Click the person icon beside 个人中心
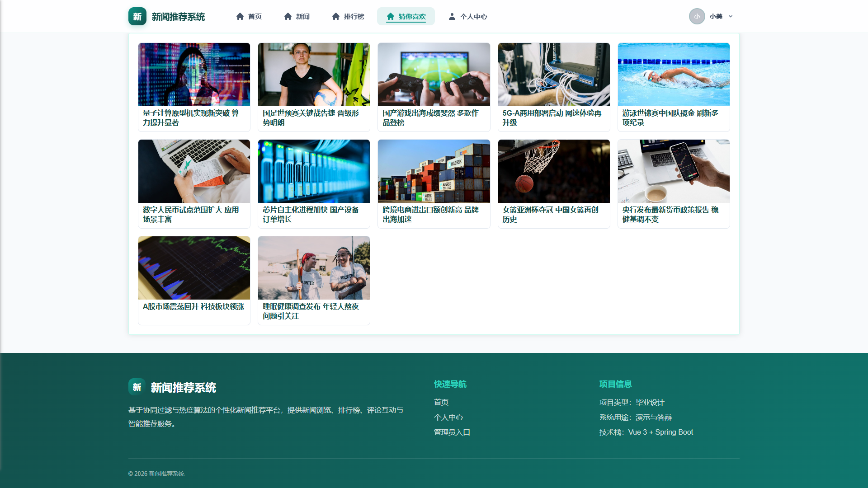Image resolution: width=868 pixels, height=488 pixels. point(452,16)
